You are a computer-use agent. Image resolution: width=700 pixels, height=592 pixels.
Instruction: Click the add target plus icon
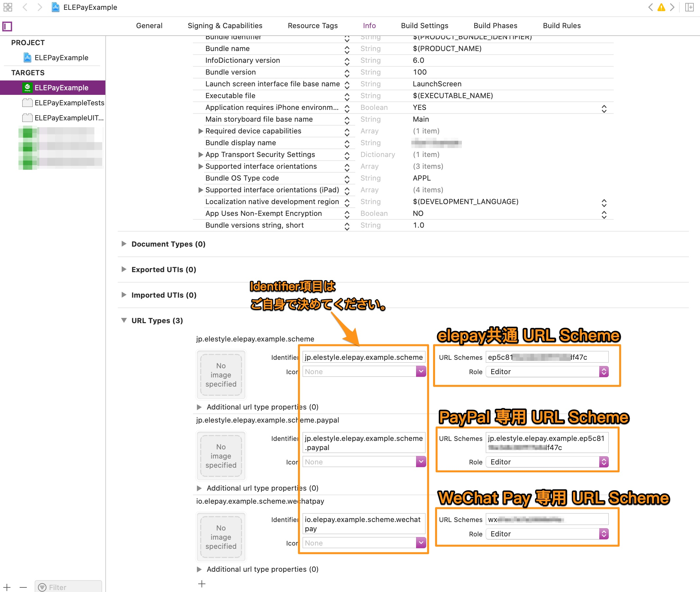[7, 587]
